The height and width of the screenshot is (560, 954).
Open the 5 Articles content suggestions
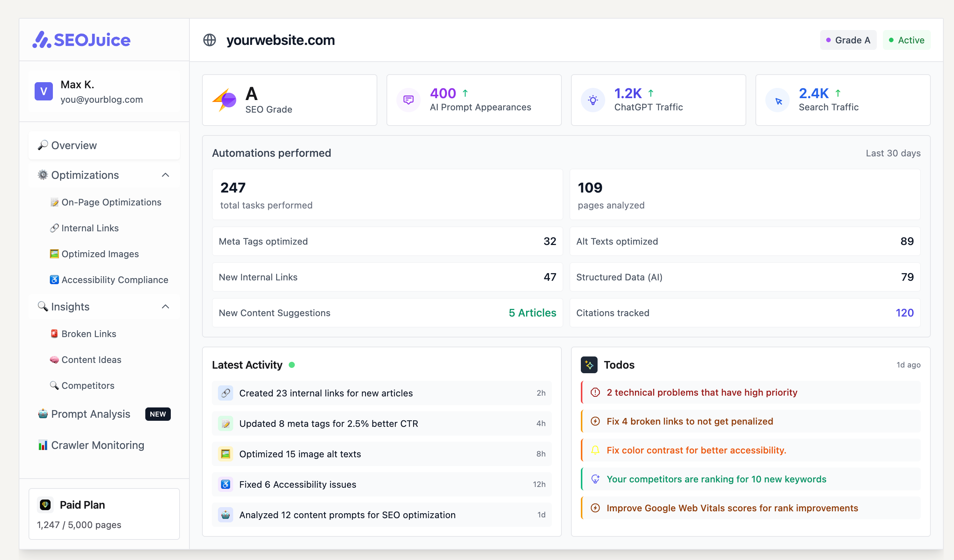point(532,313)
